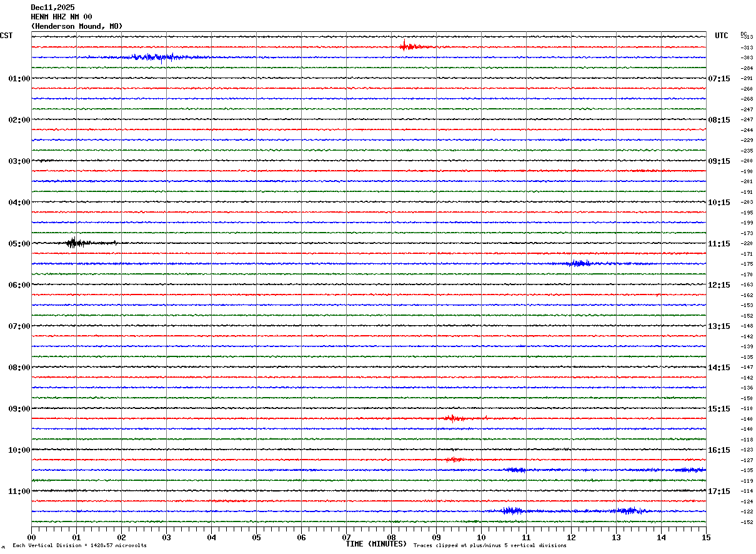The height and width of the screenshot is (554, 756).
Task: Select the HENM HHZ NM 00 station header
Action: click(61, 17)
